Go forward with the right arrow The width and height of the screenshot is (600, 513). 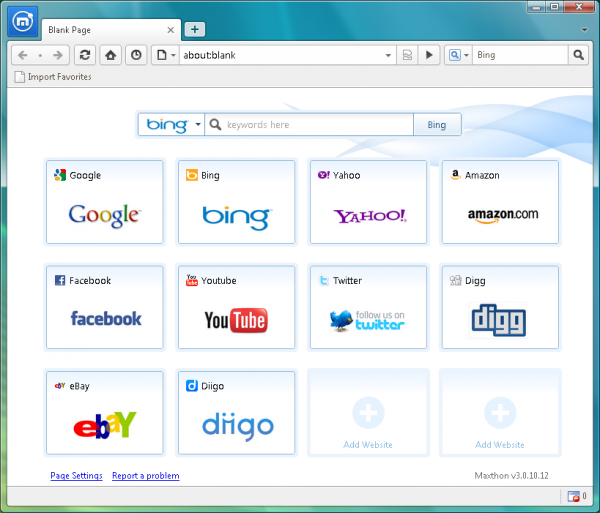pyautogui.click(x=58, y=55)
